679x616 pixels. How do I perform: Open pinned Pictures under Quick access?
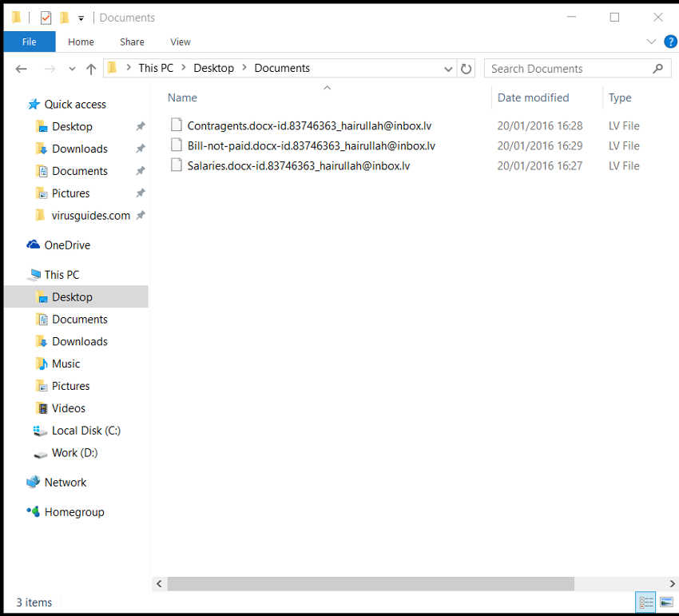click(x=70, y=193)
